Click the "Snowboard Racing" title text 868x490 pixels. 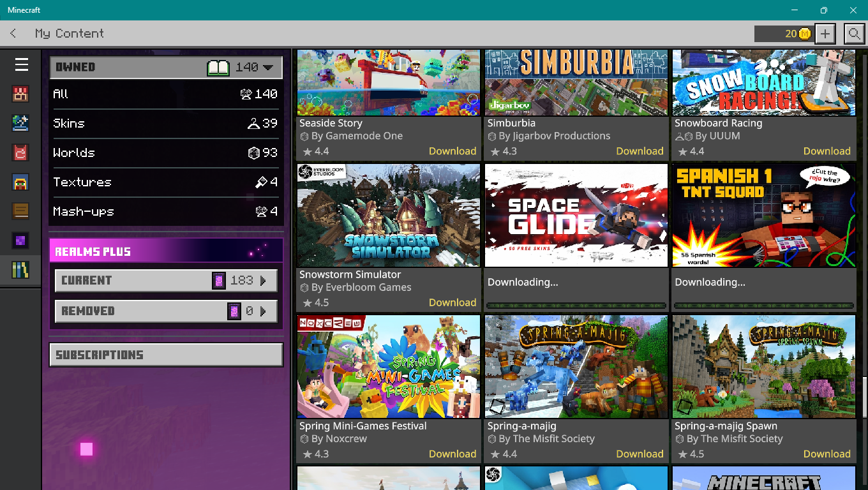click(x=719, y=123)
